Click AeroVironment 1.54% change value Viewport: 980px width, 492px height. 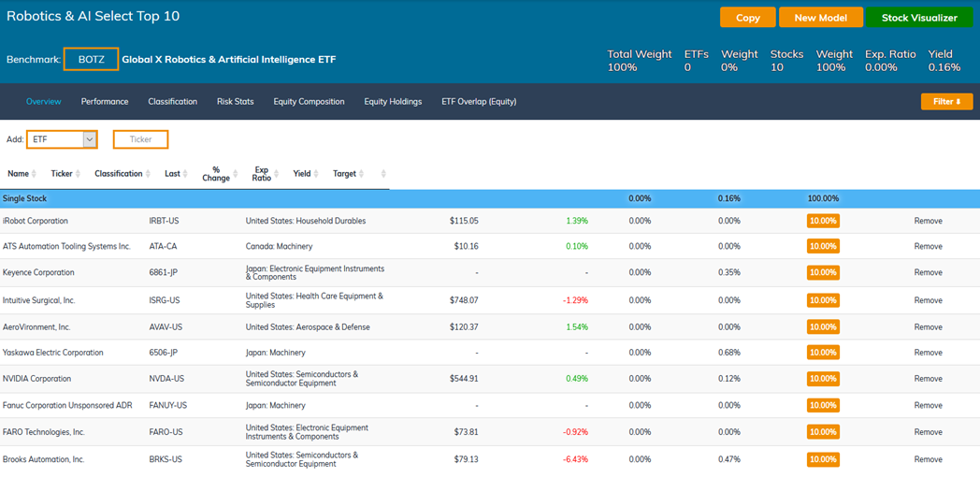[577, 327]
